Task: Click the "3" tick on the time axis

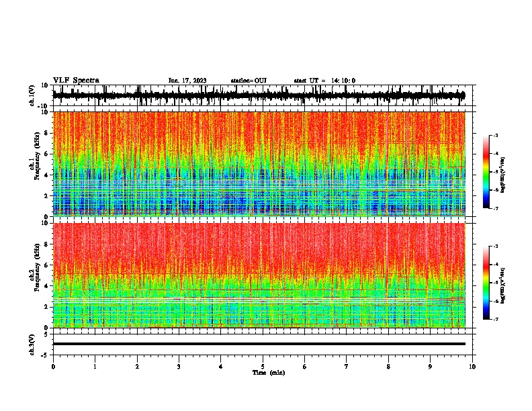Action: [x=179, y=367]
